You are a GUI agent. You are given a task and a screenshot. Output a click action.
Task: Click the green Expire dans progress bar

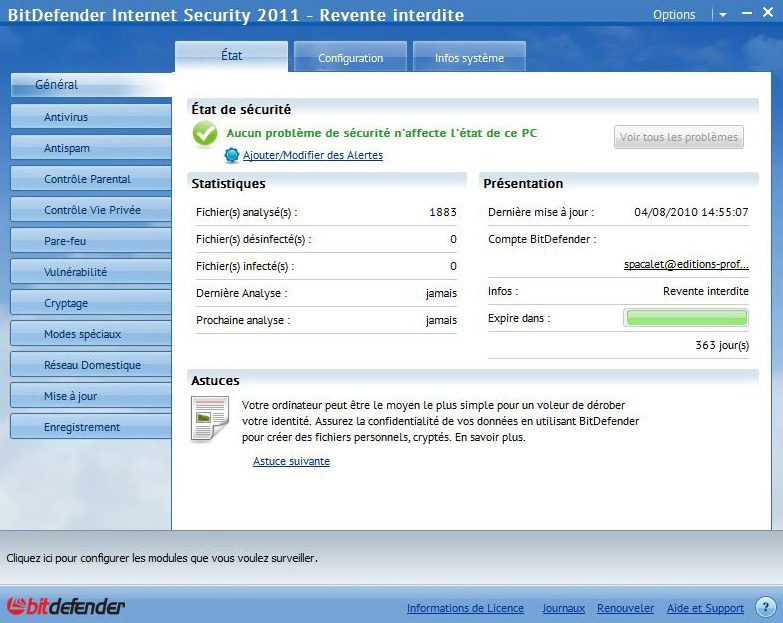coord(686,317)
